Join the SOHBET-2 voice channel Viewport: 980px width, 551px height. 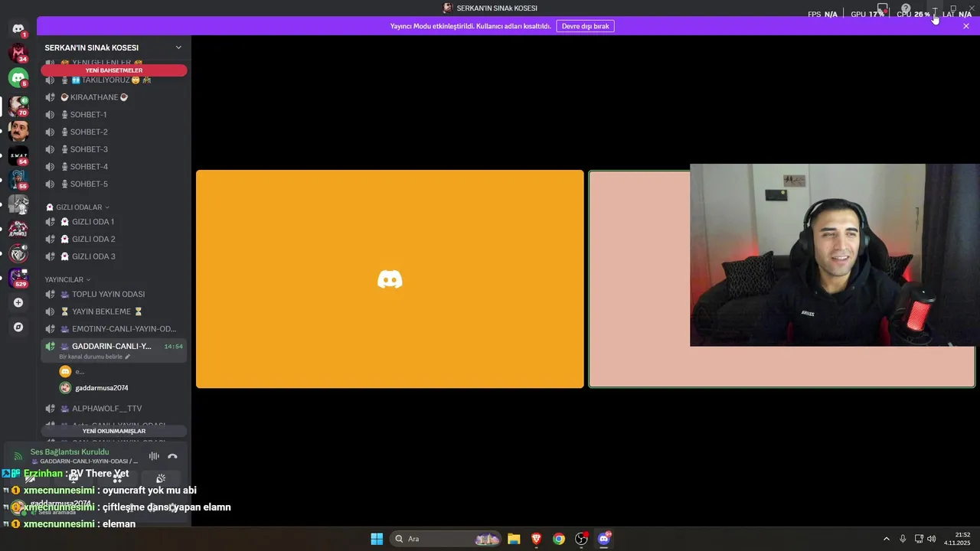point(113,132)
